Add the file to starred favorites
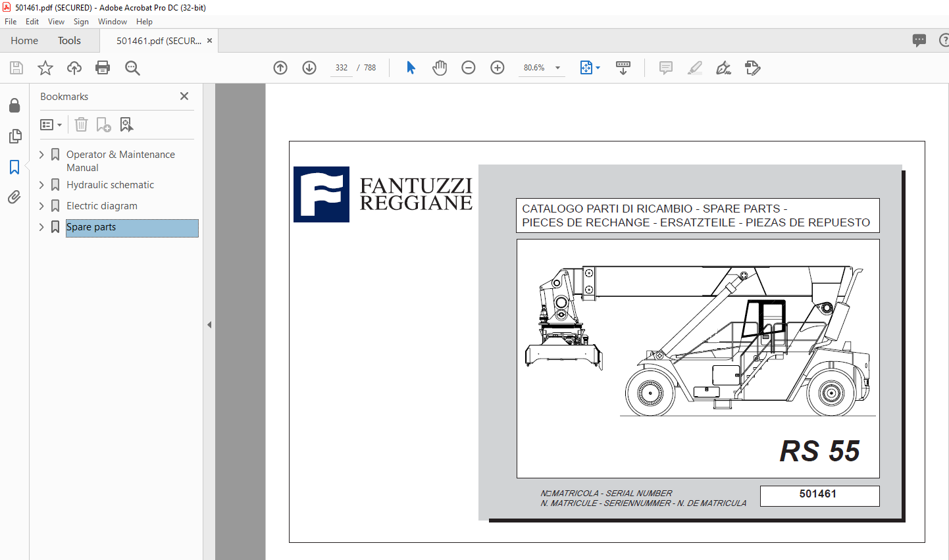 [x=45, y=68]
